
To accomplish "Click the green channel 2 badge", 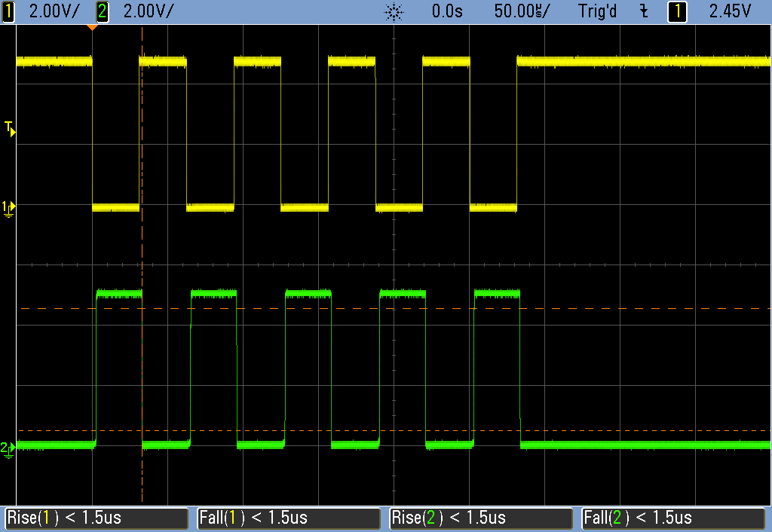I will point(103,11).
